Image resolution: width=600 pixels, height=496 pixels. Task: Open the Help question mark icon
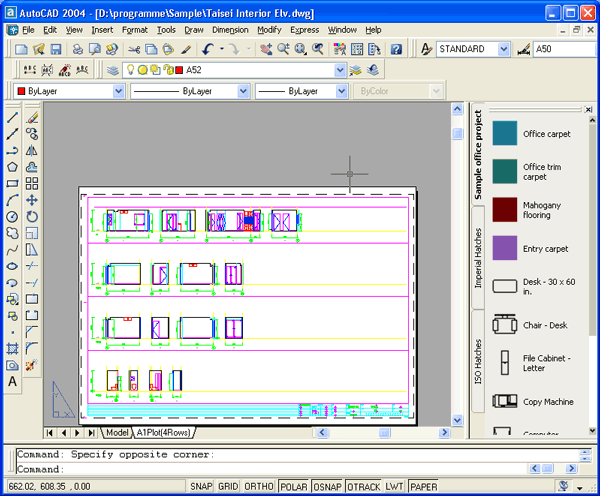(397, 49)
